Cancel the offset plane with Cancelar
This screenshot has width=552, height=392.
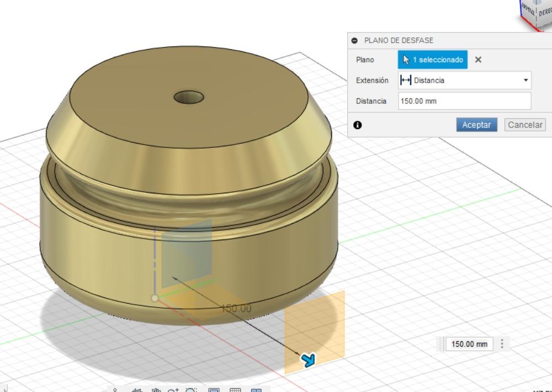point(525,125)
